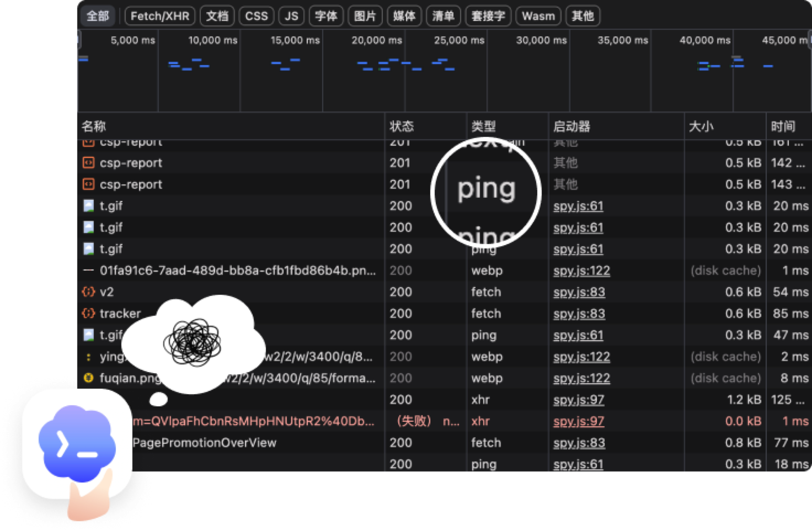Image resolution: width=812 pixels, height=530 pixels.
Task: Click the 35,000 ms mark on the overview timeline
Action: pyautogui.click(x=623, y=40)
